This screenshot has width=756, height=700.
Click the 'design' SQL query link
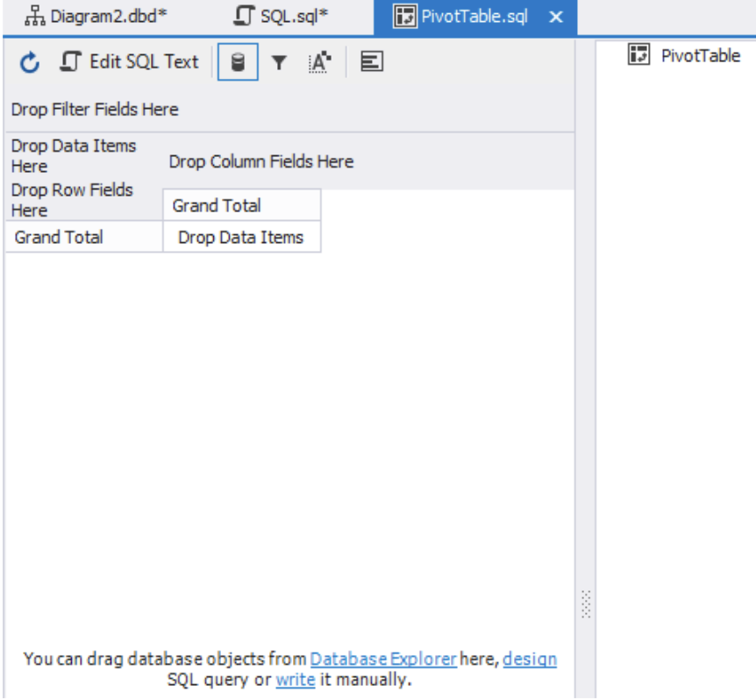point(530,659)
